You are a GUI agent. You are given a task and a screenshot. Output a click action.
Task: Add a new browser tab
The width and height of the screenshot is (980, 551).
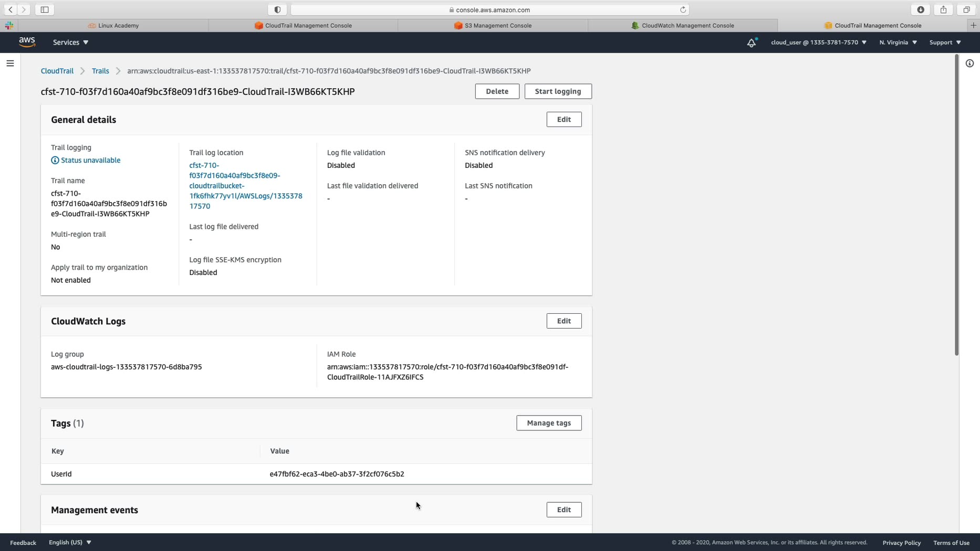(x=973, y=25)
